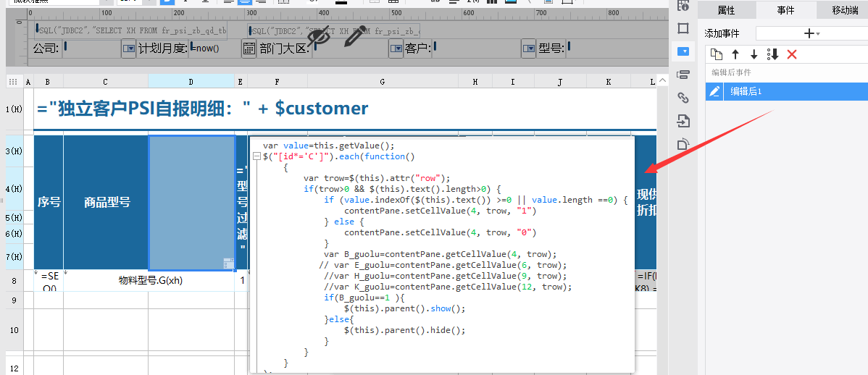
Task: Click the import arrow page icon in sidebar
Action: 683,121
